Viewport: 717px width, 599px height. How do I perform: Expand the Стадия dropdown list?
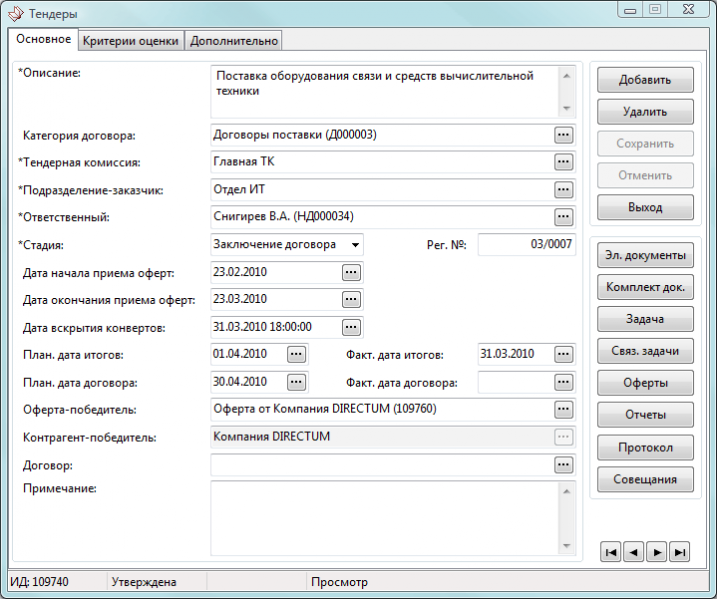(354, 244)
